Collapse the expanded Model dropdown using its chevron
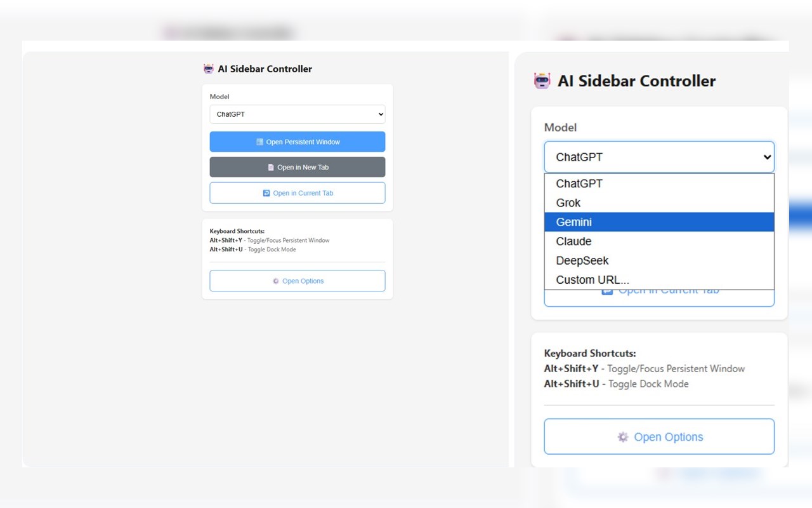The height and width of the screenshot is (508, 812). click(767, 157)
